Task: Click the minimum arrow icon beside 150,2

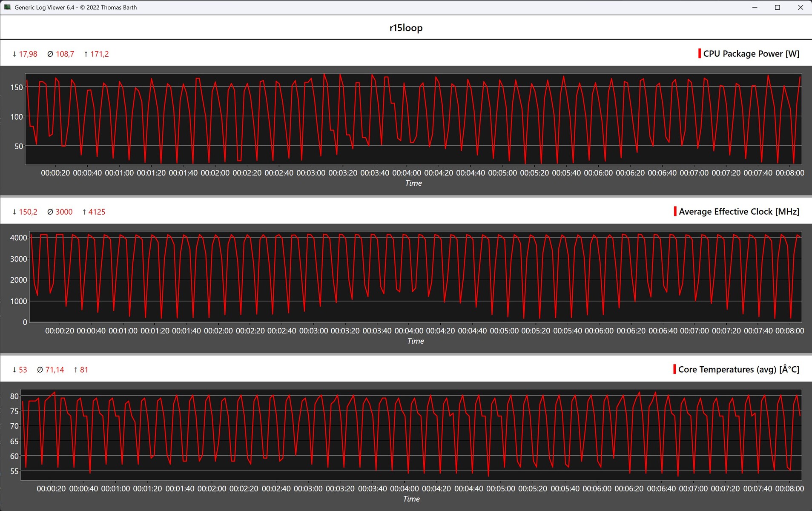Action: coord(14,212)
